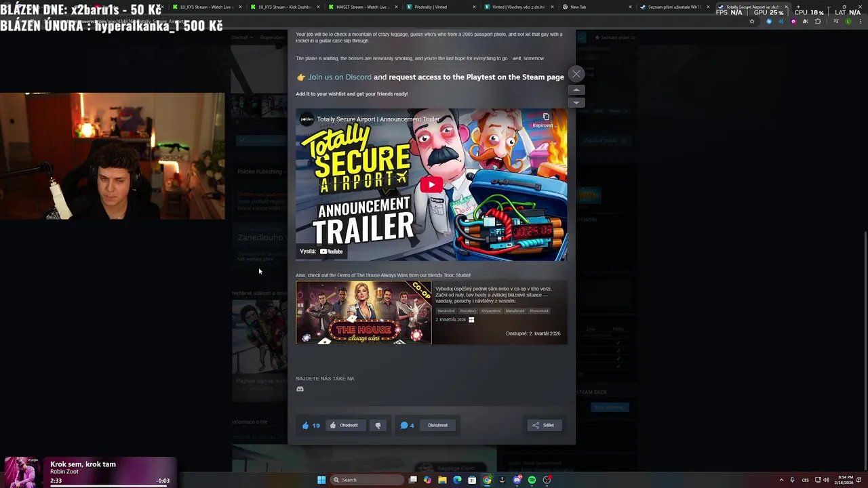The width and height of the screenshot is (868, 488).
Task: Click the 'The House Always Wins' release tag 'Dostupné: 2. kvartál 2026'
Action: pyautogui.click(x=533, y=333)
